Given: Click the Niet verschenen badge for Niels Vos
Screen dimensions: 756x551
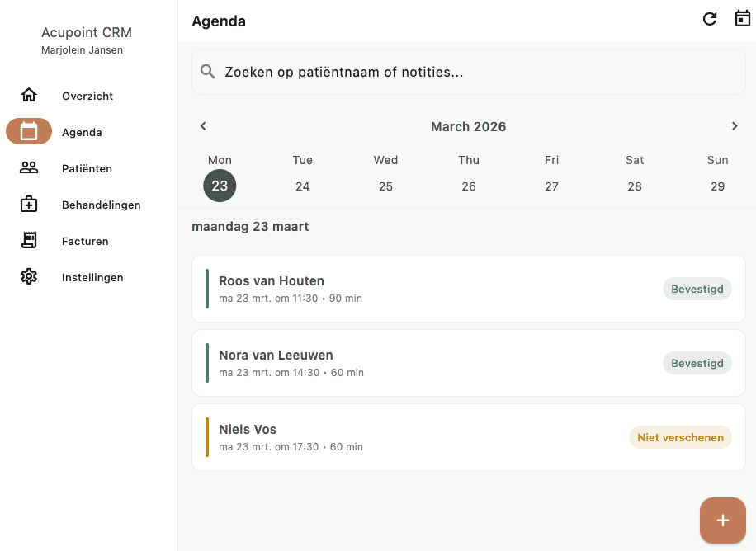Looking at the screenshot, I should pyautogui.click(x=680, y=437).
